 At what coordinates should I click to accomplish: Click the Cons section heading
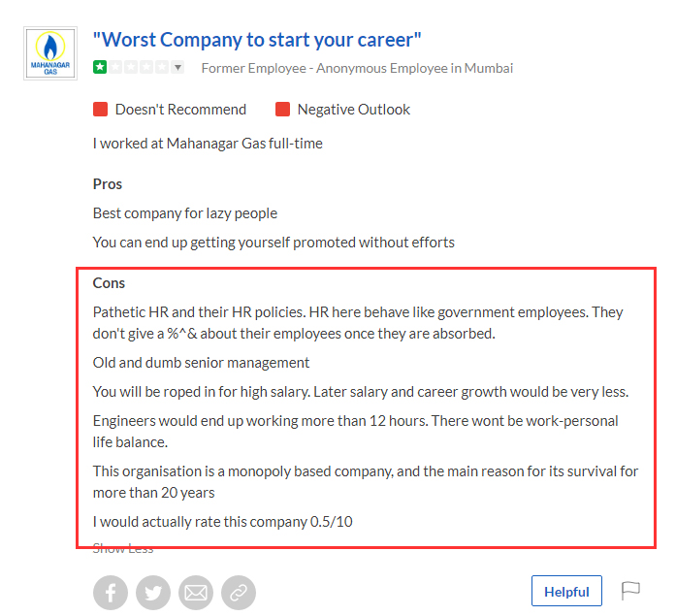[109, 283]
